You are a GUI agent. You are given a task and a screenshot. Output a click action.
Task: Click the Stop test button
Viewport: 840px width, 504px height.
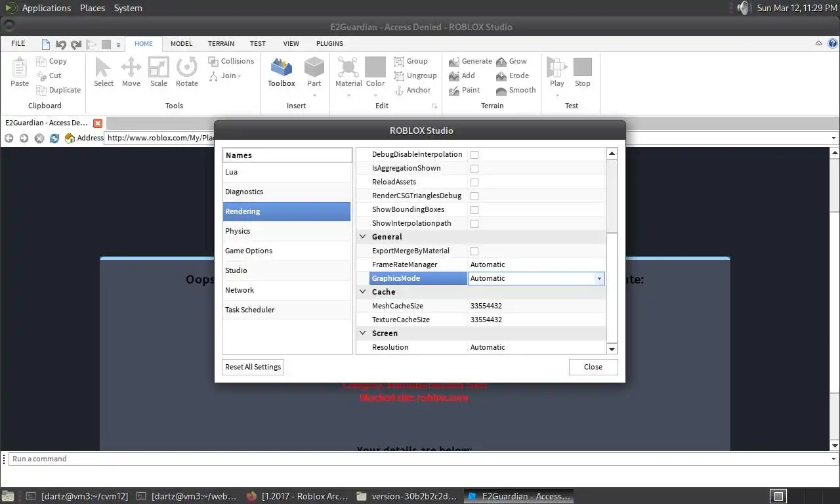(x=583, y=72)
